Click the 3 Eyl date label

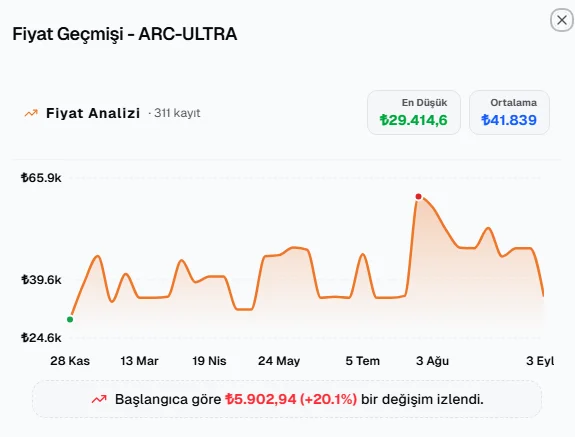(540, 361)
